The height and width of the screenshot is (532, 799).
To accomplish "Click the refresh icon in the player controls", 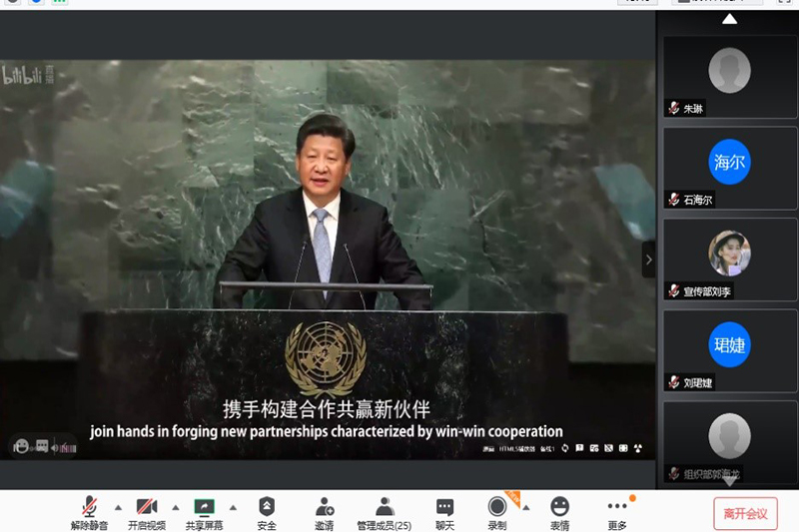I will pyautogui.click(x=564, y=448).
